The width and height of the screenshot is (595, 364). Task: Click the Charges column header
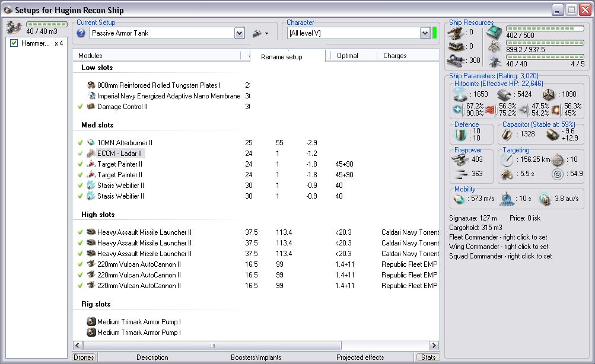pyautogui.click(x=408, y=55)
